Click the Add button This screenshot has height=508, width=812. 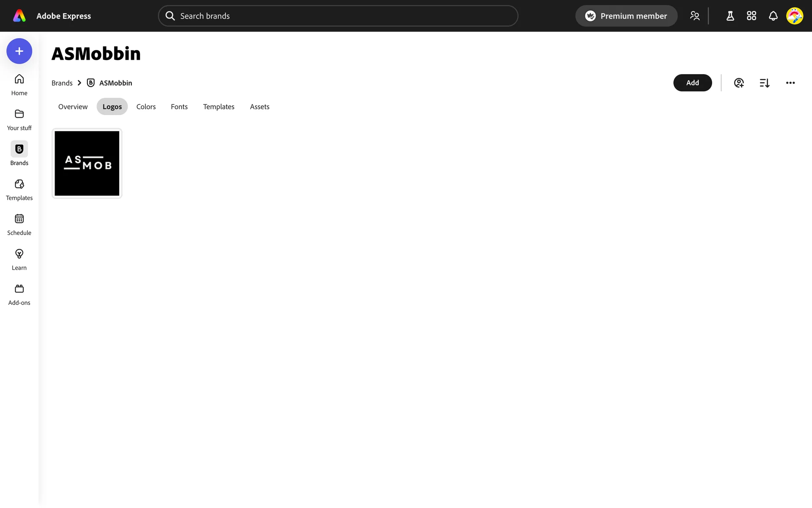[692, 83]
